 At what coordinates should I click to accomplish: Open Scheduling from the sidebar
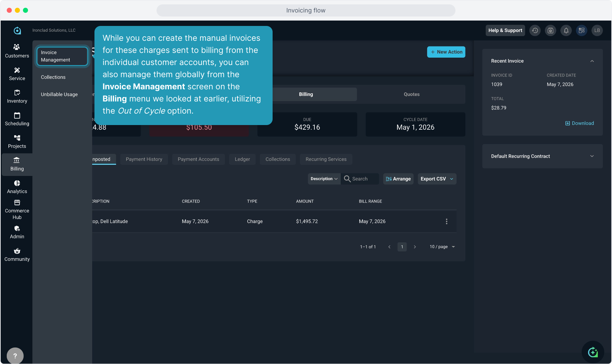pos(17,119)
